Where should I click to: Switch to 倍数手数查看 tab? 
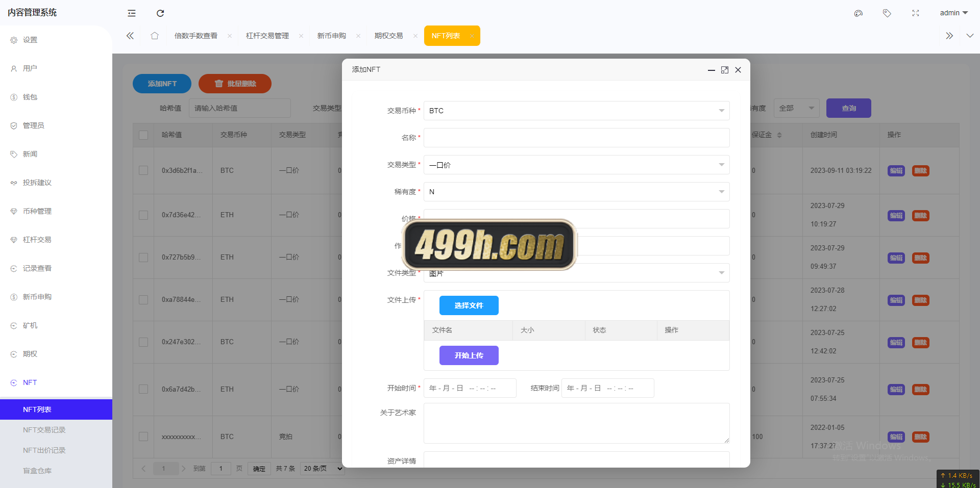196,36
